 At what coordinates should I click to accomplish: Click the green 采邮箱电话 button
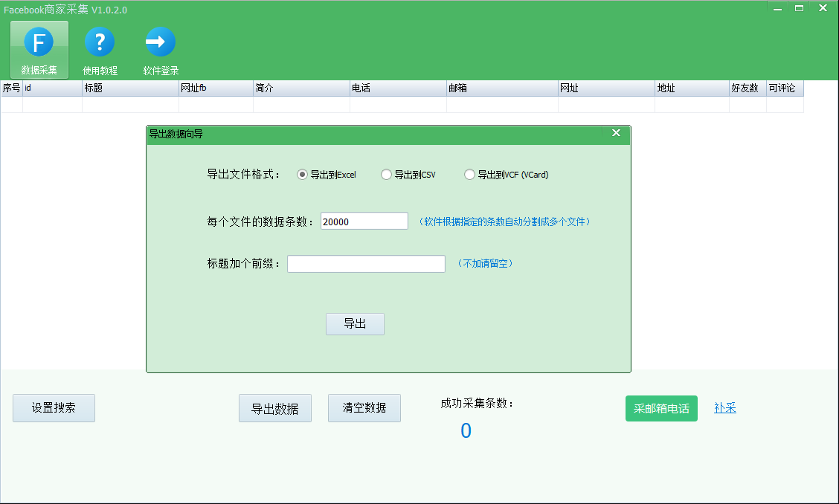(x=661, y=408)
